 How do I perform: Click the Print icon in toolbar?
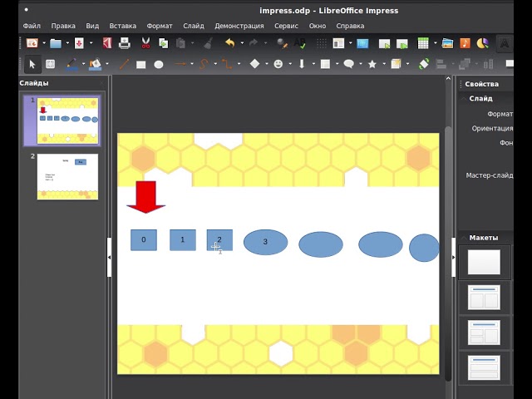[125, 43]
